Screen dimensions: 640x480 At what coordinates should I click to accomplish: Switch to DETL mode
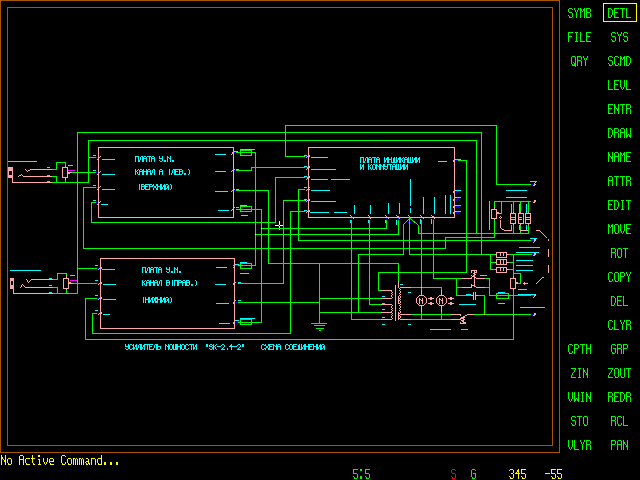619,13
